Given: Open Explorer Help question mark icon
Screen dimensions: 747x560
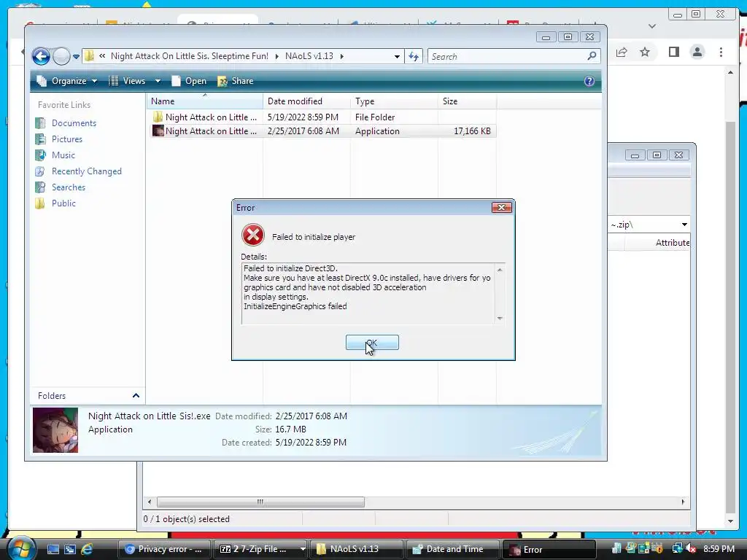Looking at the screenshot, I should coord(589,81).
